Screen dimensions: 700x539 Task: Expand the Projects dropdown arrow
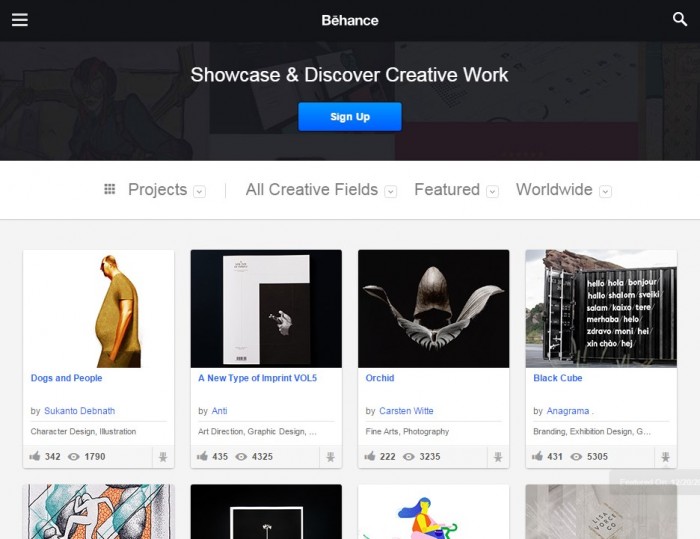[200, 191]
